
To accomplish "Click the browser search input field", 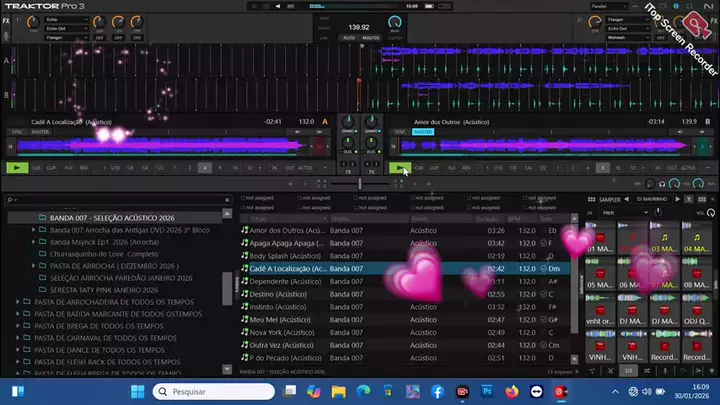I will click(x=120, y=200).
